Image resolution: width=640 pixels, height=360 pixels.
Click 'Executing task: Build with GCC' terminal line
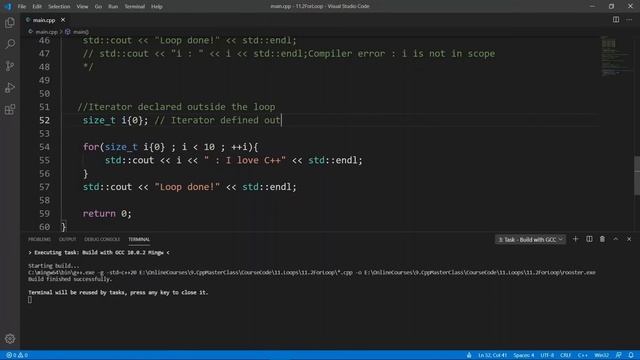(x=99, y=253)
